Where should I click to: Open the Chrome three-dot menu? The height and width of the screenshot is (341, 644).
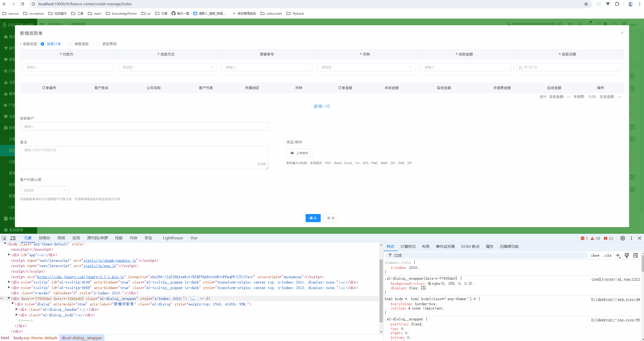pyautogui.click(x=639, y=4)
